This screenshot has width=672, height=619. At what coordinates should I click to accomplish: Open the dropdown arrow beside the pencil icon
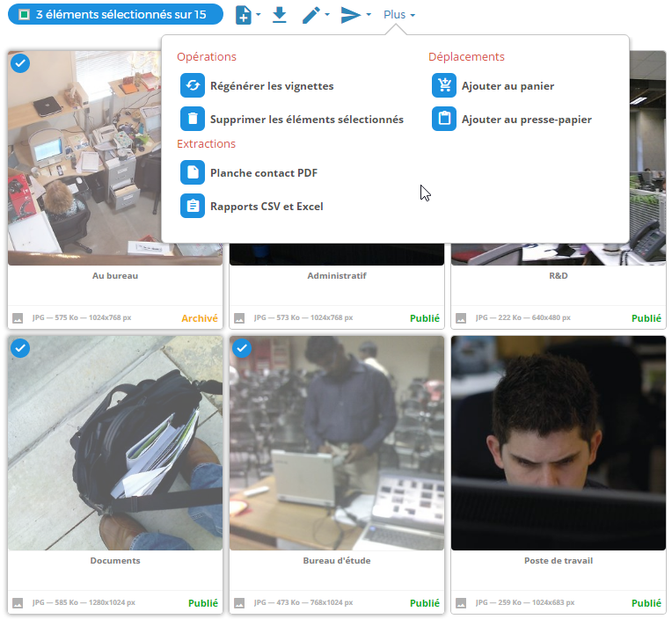point(327,15)
